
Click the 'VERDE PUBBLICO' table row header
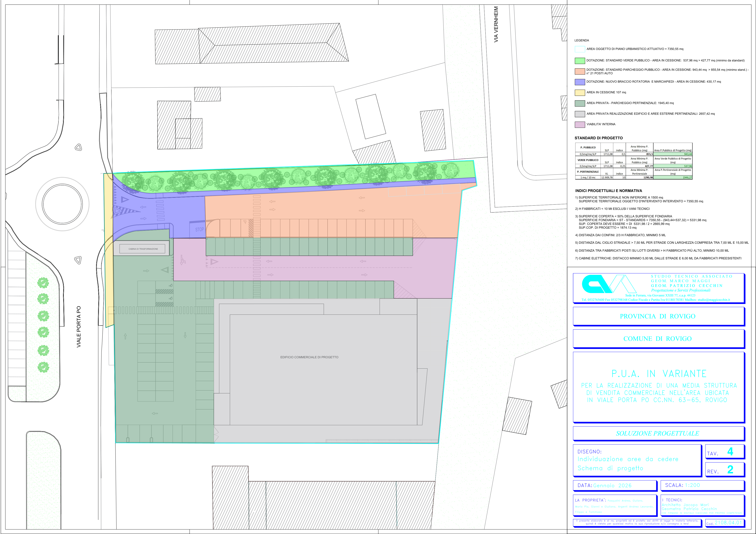point(588,160)
